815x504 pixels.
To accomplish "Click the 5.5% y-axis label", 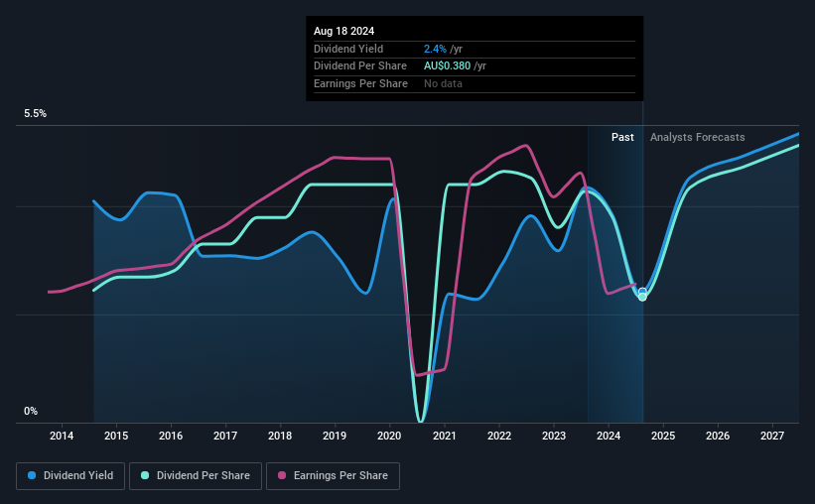I will tap(35, 113).
